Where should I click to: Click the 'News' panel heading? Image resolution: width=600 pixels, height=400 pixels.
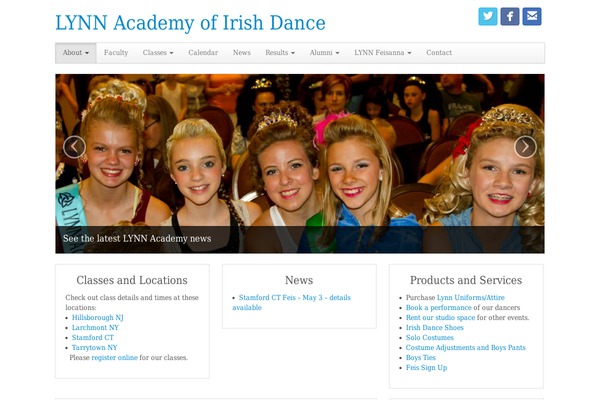click(x=299, y=280)
